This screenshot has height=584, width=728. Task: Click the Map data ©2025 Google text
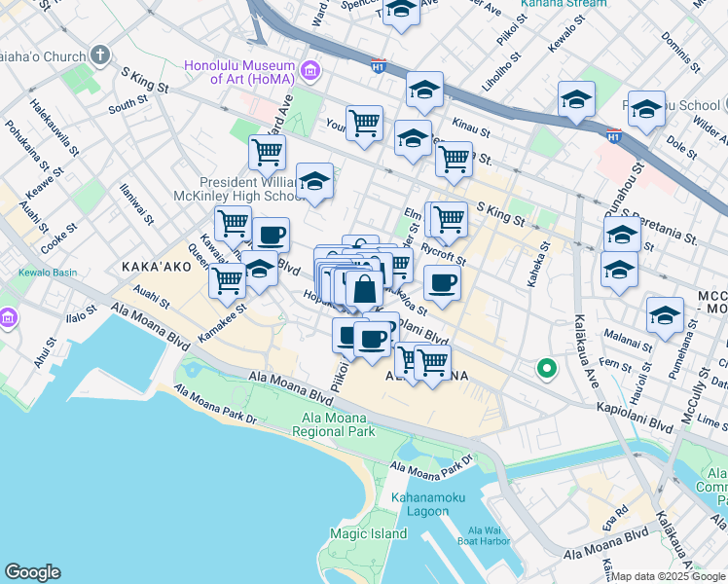667,576
